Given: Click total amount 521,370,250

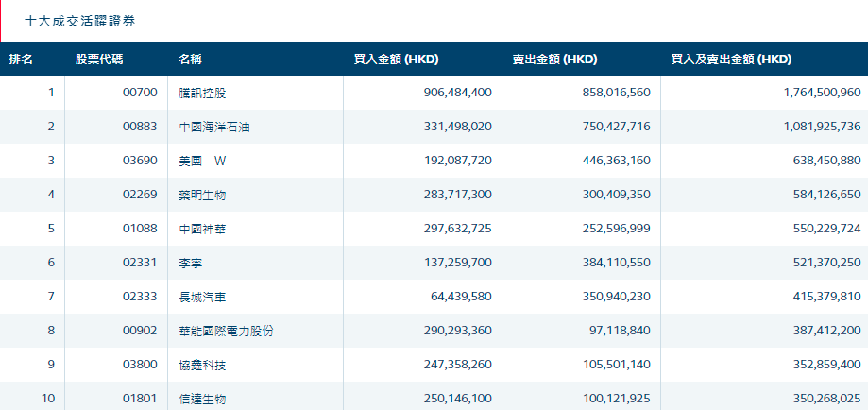Looking at the screenshot, I should click(827, 263).
